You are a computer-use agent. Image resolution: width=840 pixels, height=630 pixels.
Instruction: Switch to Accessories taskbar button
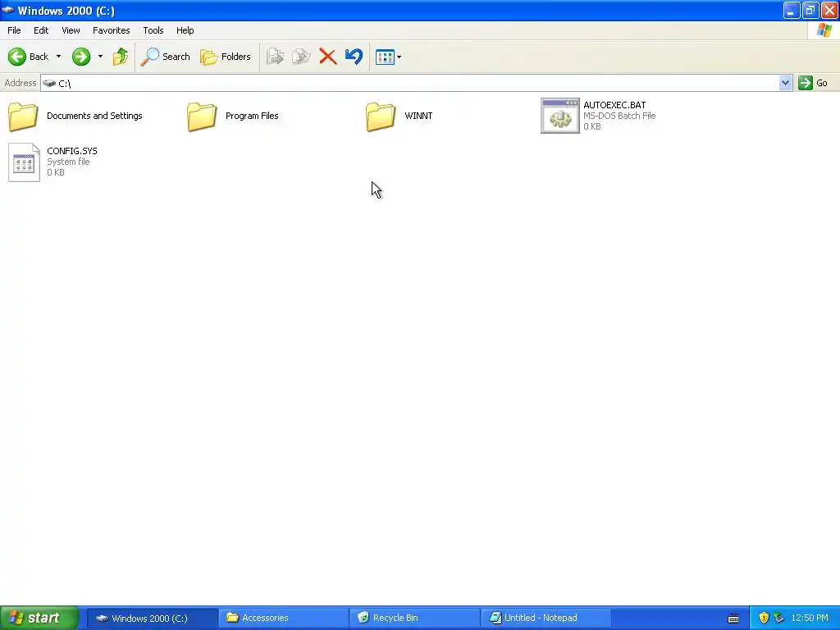(x=283, y=618)
